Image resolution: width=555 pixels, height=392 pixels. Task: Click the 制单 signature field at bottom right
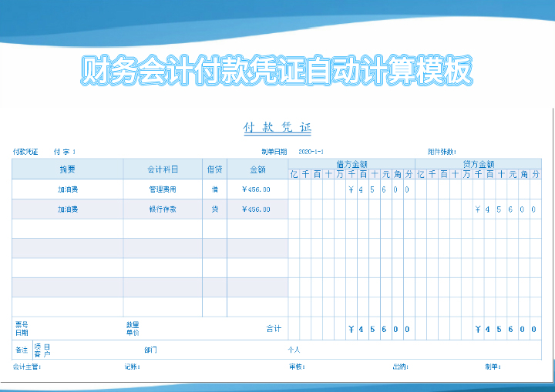click(493, 367)
